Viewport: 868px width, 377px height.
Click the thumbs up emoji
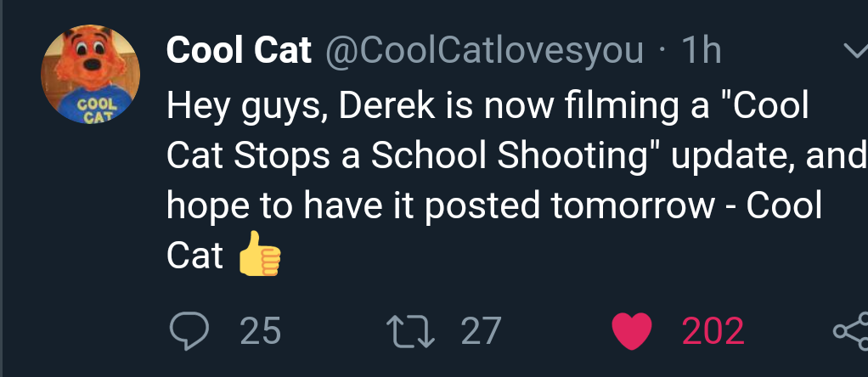(260, 254)
